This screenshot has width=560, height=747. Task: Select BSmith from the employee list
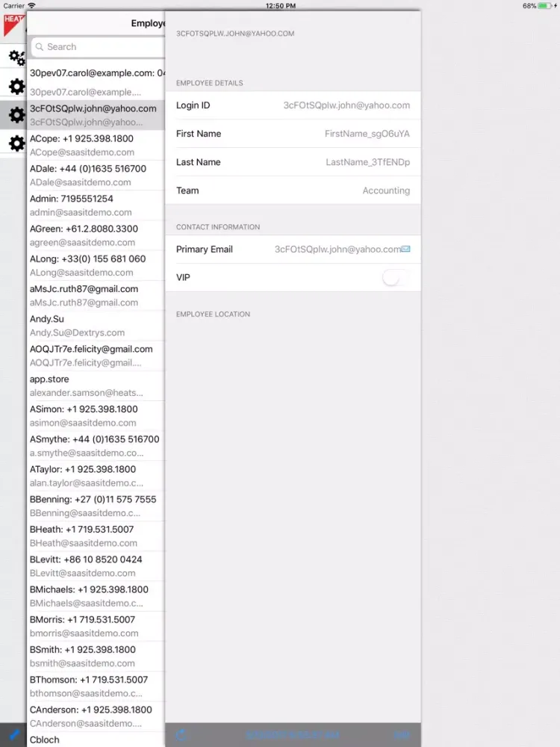(x=95, y=656)
